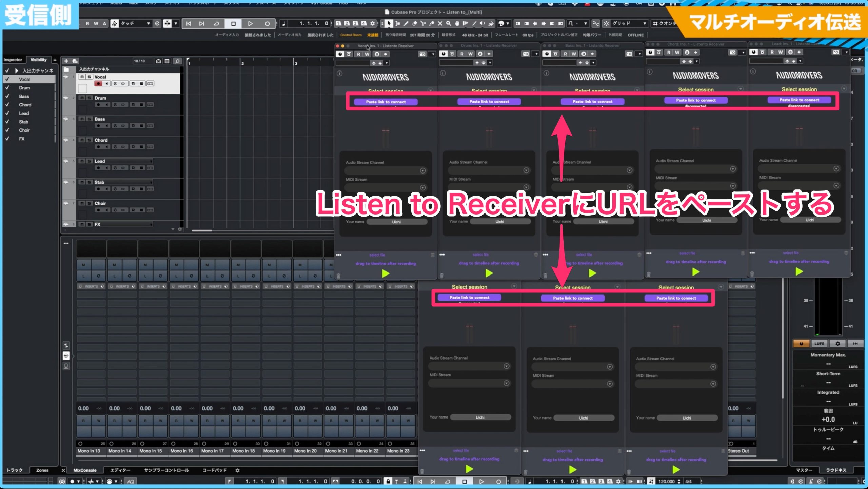The width and height of the screenshot is (868, 489).
Task: Select the Draw pencil tool
Action: pos(406,24)
